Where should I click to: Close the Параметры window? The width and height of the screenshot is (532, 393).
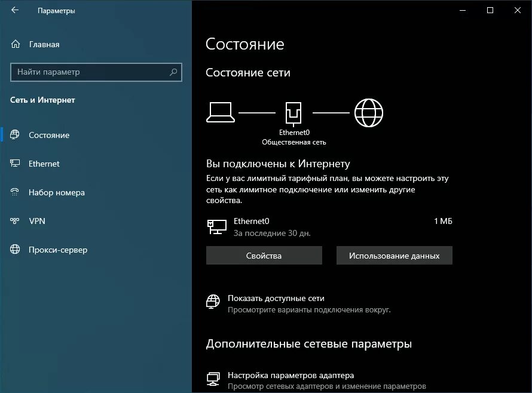[518, 10]
